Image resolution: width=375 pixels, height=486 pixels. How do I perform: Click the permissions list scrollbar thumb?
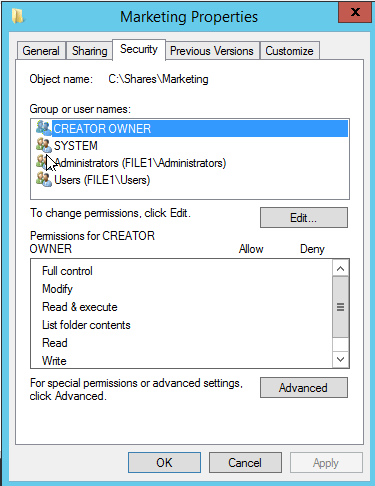click(340, 307)
